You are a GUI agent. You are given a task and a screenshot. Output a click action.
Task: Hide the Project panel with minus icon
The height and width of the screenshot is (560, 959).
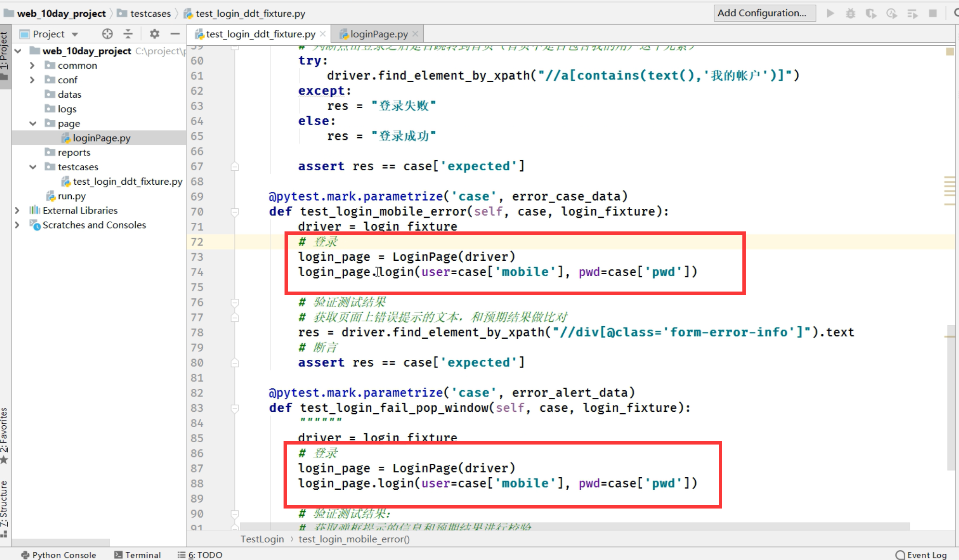coord(175,34)
